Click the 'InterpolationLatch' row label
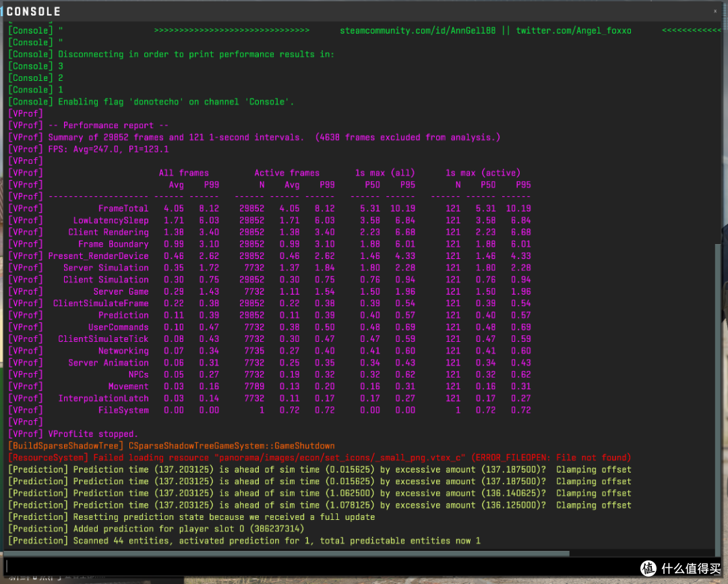This screenshot has height=584, width=728. point(104,398)
